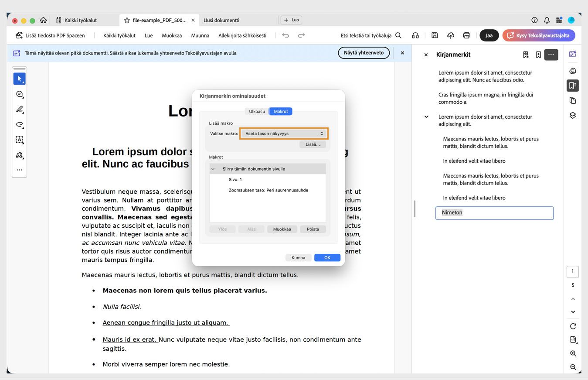Edit the Nimetön bookmark name field

point(494,213)
